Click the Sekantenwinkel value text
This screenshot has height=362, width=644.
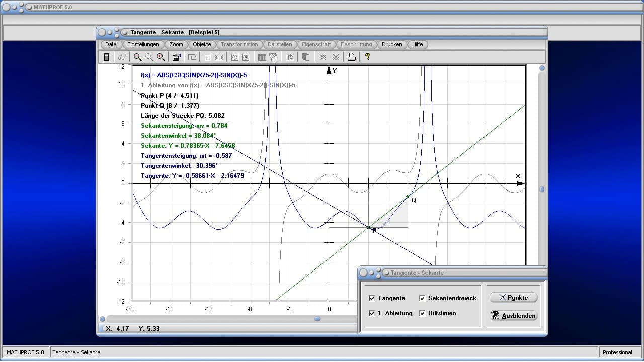[180, 136]
